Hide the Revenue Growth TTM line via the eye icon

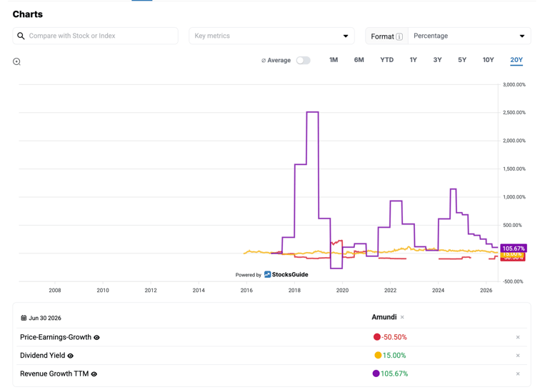click(x=94, y=374)
